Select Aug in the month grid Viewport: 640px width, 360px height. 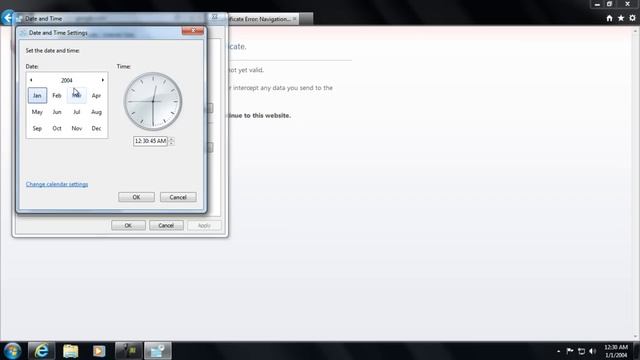(x=96, y=112)
